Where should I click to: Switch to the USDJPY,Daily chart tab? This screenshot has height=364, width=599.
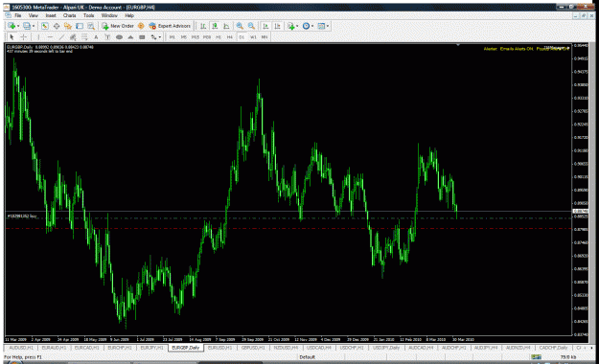(x=386, y=348)
